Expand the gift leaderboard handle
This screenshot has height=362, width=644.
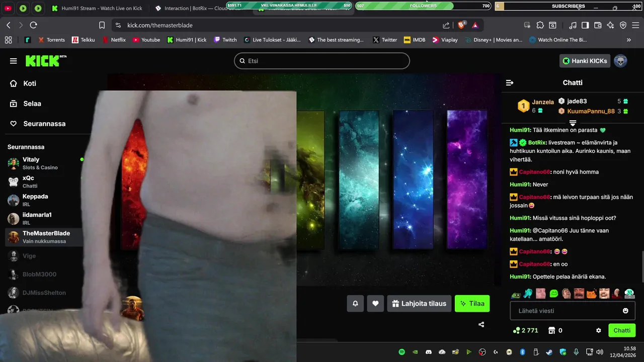pos(573,123)
